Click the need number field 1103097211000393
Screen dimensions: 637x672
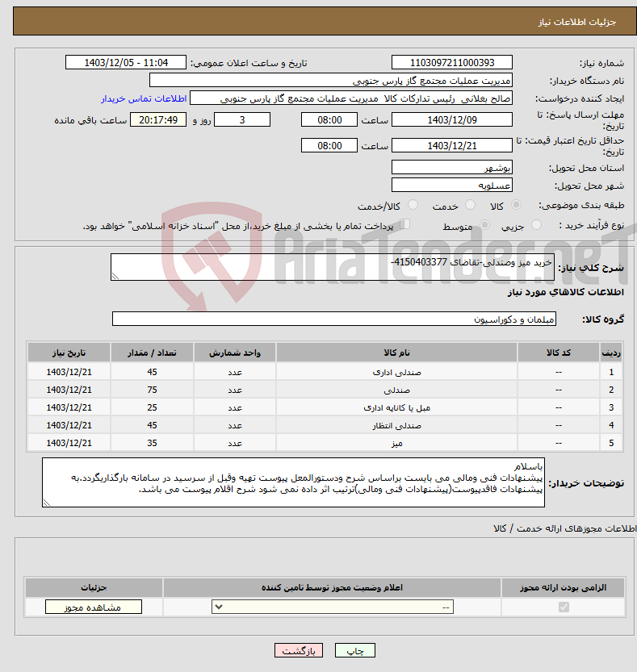(x=452, y=63)
